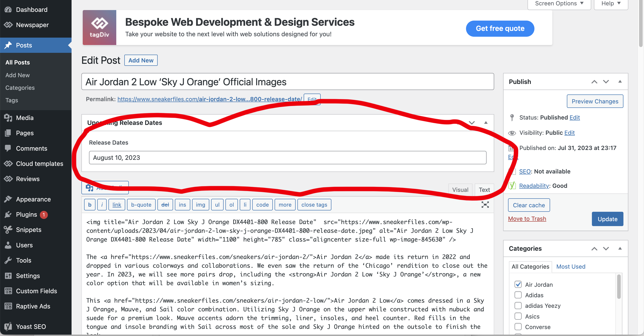Click the Settings sliders icon

pos(8,276)
